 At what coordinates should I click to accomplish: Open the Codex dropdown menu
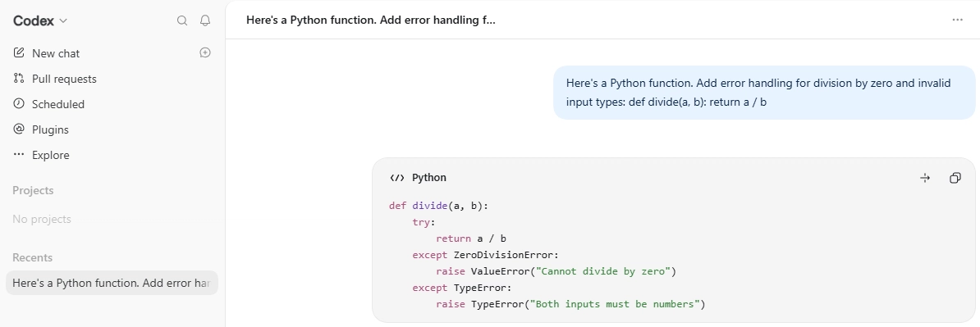40,20
